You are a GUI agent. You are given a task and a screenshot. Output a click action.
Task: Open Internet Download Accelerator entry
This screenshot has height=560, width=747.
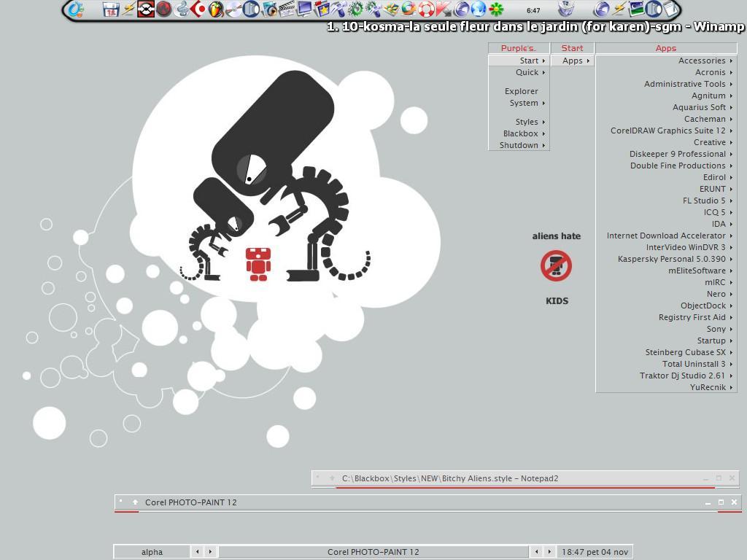point(666,236)
